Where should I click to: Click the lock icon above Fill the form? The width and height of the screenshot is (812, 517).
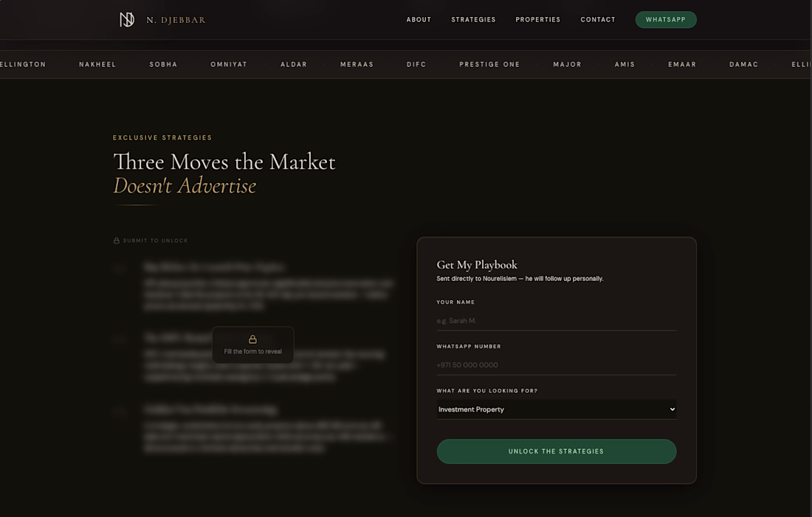point(252,339)
